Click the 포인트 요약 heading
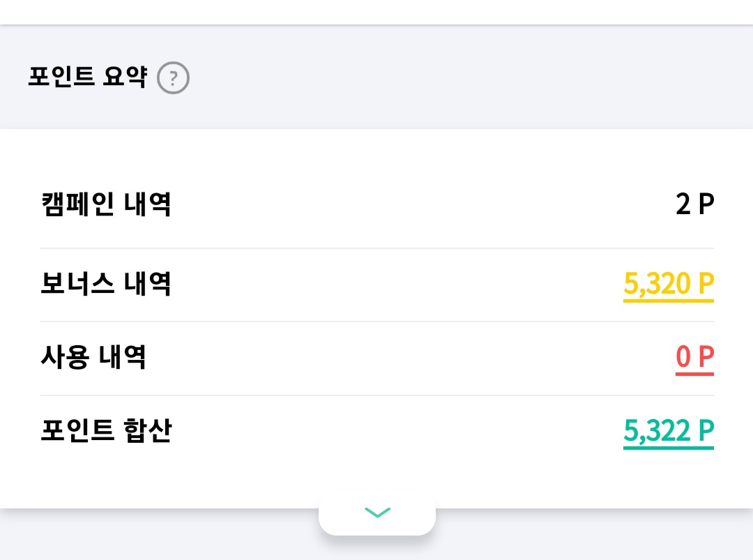Viewport: 753px width, 560px height. click(87, 76)
